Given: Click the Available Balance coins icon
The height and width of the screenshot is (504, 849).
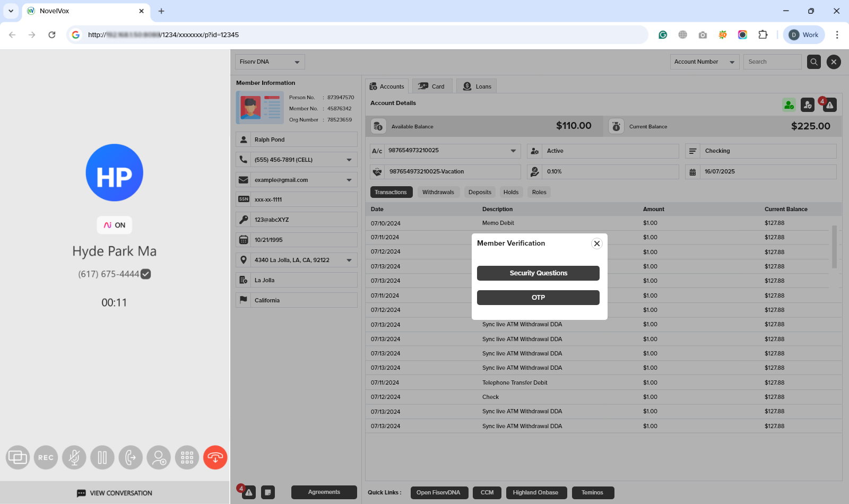Looking at the screenshot, I should (x=378, y=126).
